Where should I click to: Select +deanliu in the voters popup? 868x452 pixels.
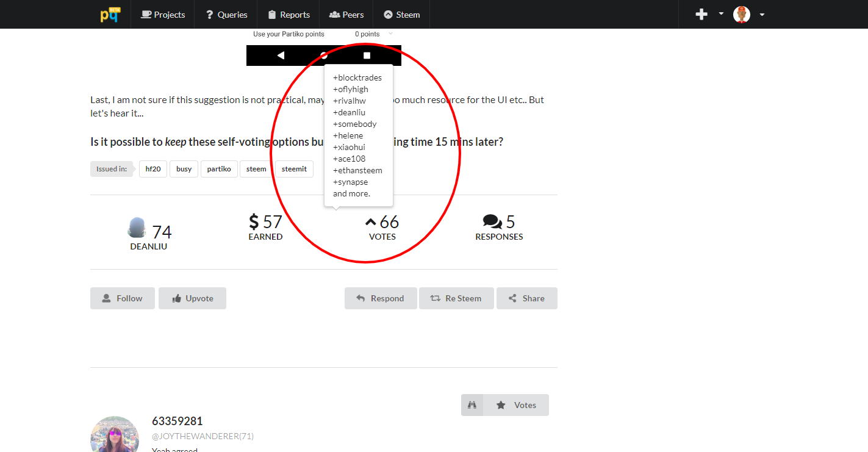point(350,112)
